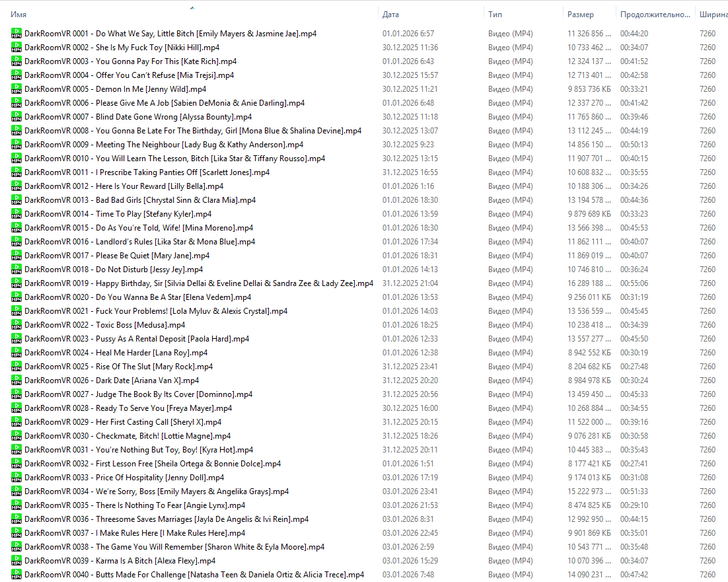Sort files by the Дата column

coord(390,15)
